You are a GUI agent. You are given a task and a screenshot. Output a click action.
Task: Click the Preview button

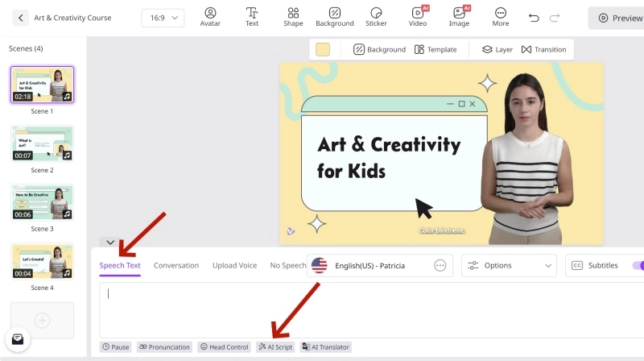pos(618,18)
